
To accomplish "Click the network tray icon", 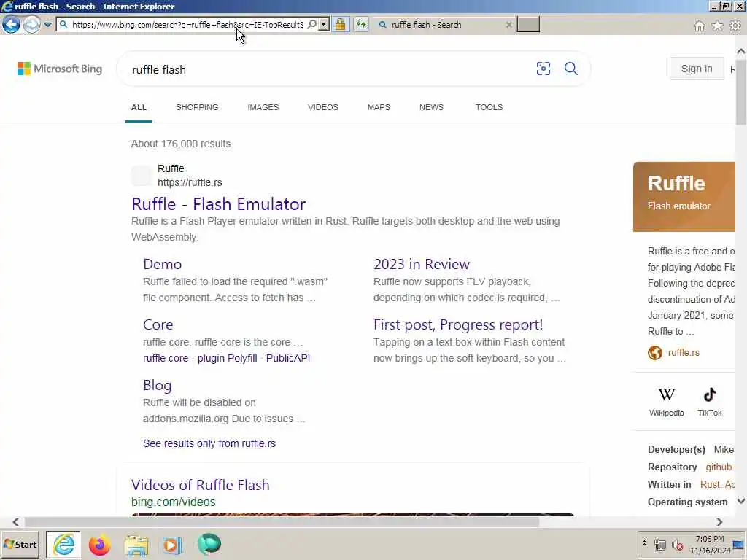I will [x=659, y=544].
